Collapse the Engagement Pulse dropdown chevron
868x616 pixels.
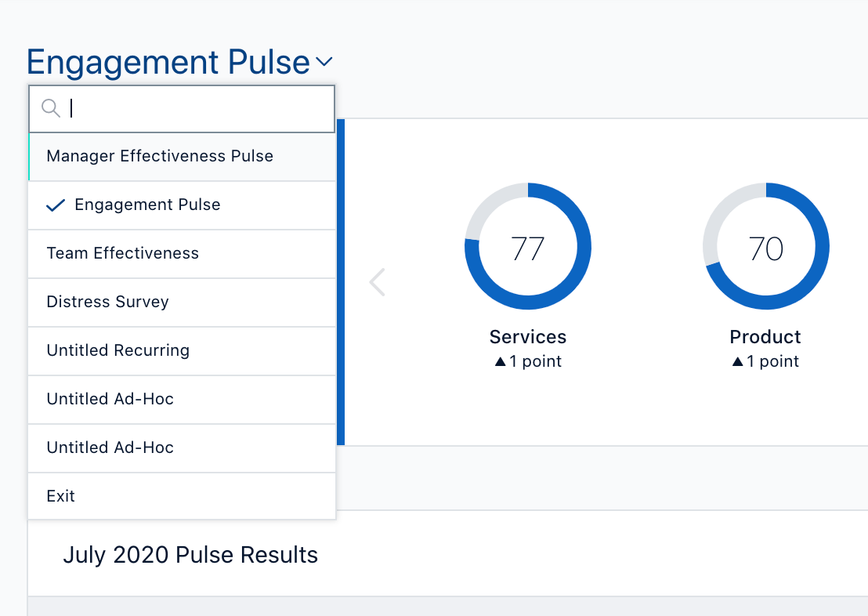(324, 61)
